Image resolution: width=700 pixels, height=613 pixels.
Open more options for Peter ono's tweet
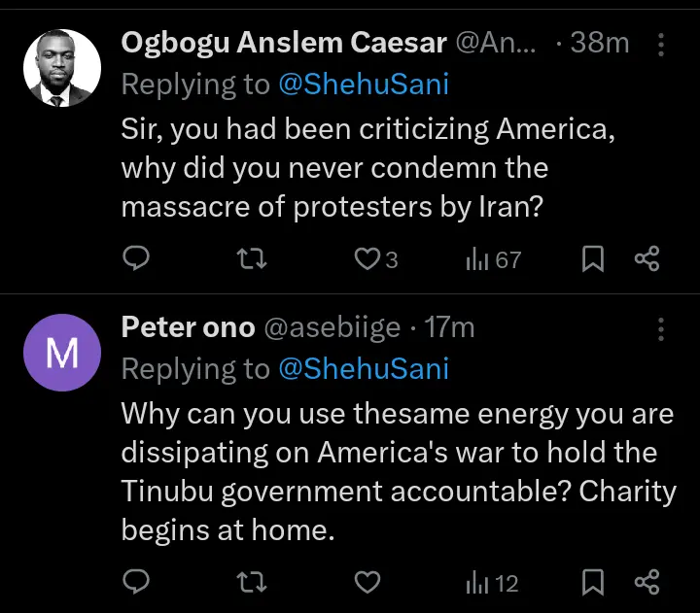pyautogui.click(x=661, y=328)
